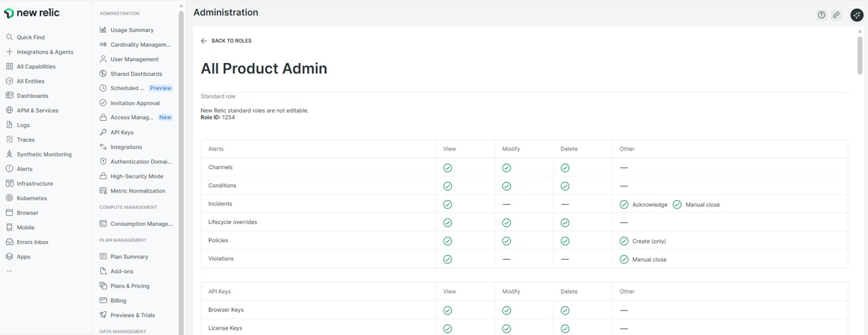The width and height of the screenshot is (868, 335).
Task: Click the Channels View permission checkmark
Action: click(448, 167)
